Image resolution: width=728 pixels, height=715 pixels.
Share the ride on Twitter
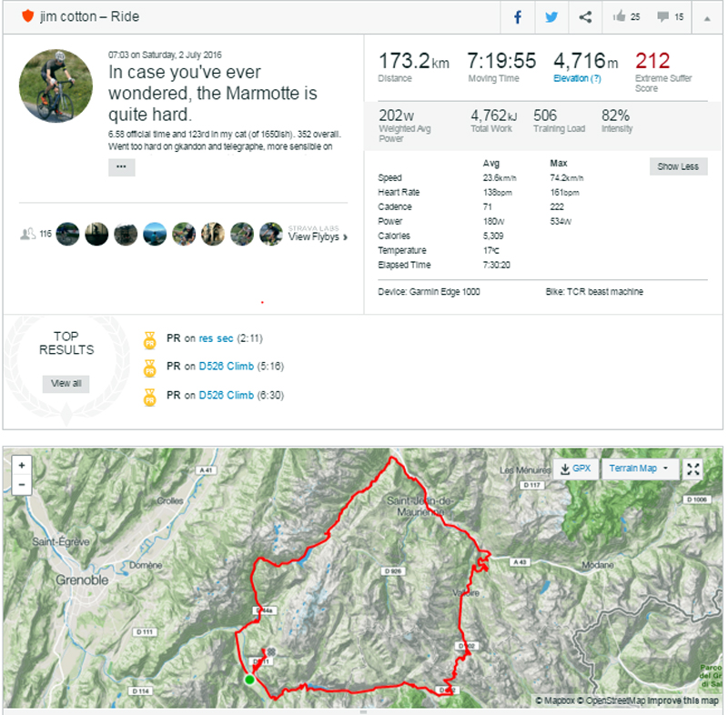click(551, 17)
